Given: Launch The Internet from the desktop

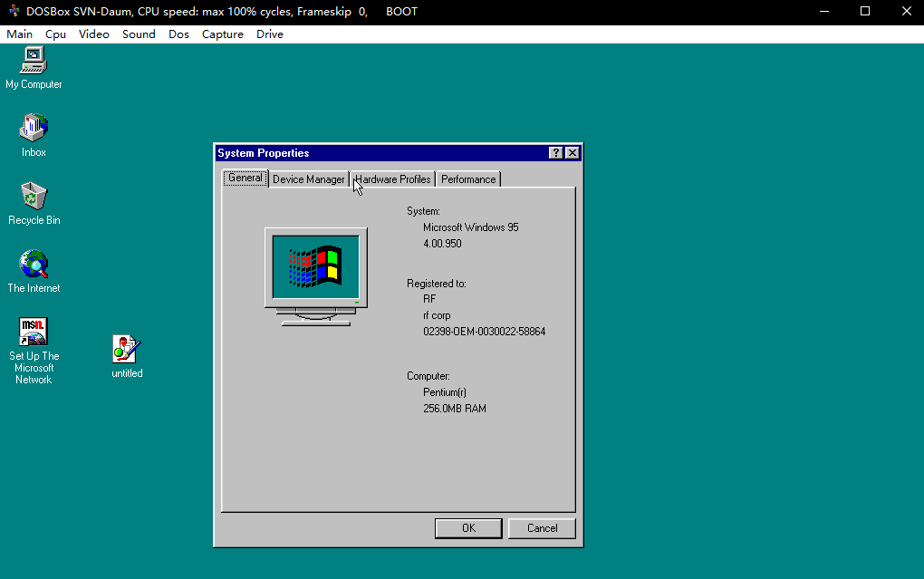Looking at the screenshot, I should (34, 265).
